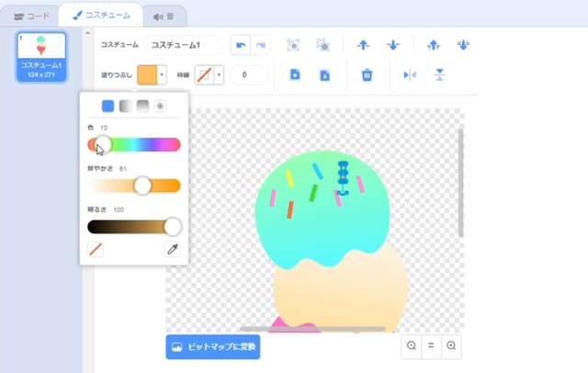Edit the costume name field コスチューム1

(184, 45)
